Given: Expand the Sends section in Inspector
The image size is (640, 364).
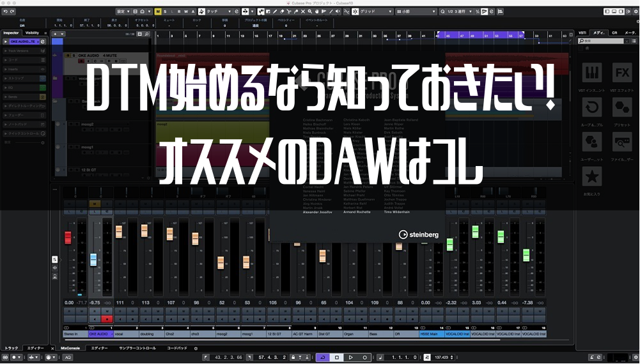Looking at the screenshot, I should [24, 96].
